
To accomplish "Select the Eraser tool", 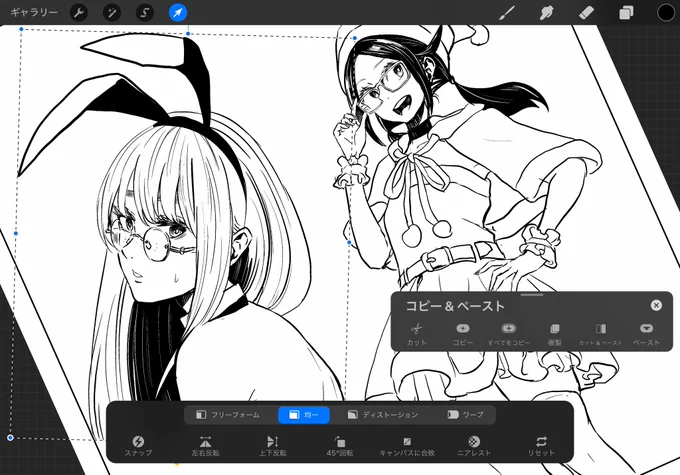I will (586, 13).
